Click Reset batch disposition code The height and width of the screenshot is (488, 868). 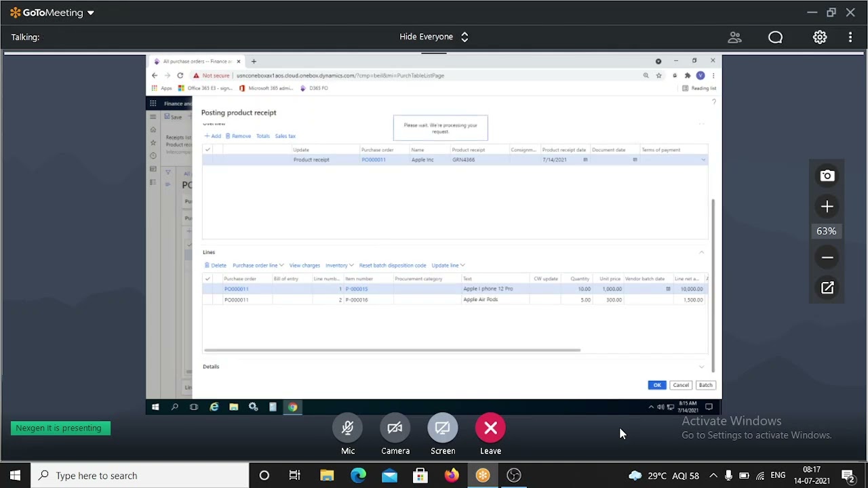coord(393,266)
